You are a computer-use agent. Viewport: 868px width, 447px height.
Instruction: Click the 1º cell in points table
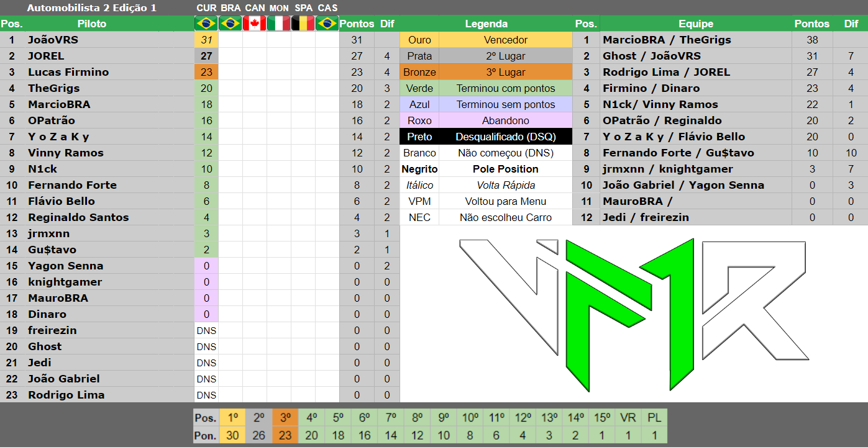[x=232, y=418]
